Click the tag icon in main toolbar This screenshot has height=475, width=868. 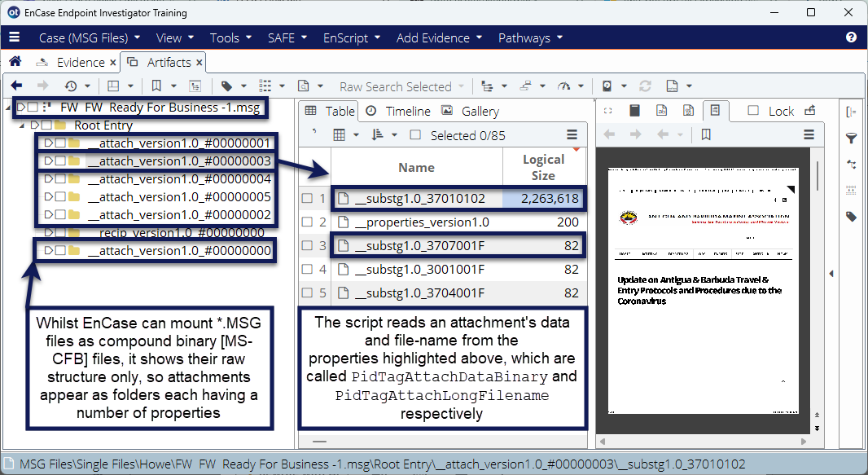pos(226,86)
